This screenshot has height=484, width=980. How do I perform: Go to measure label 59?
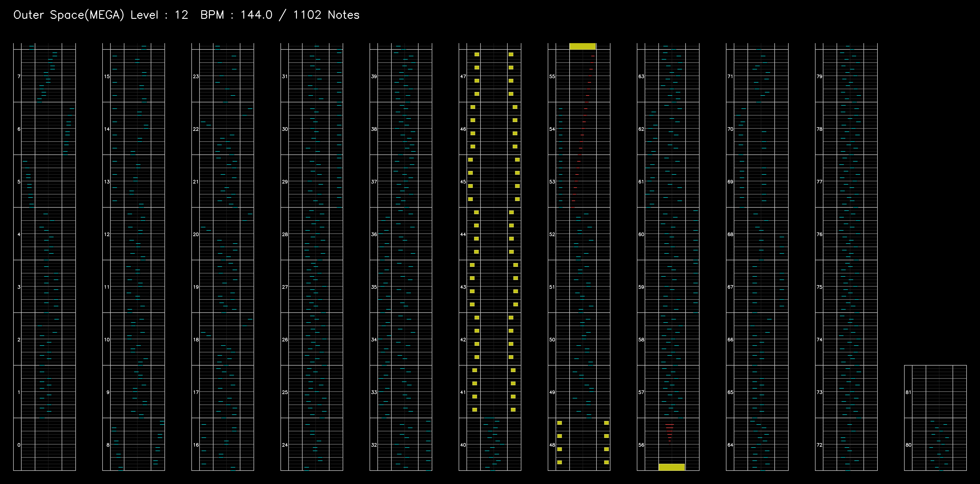tap(641, 287)
